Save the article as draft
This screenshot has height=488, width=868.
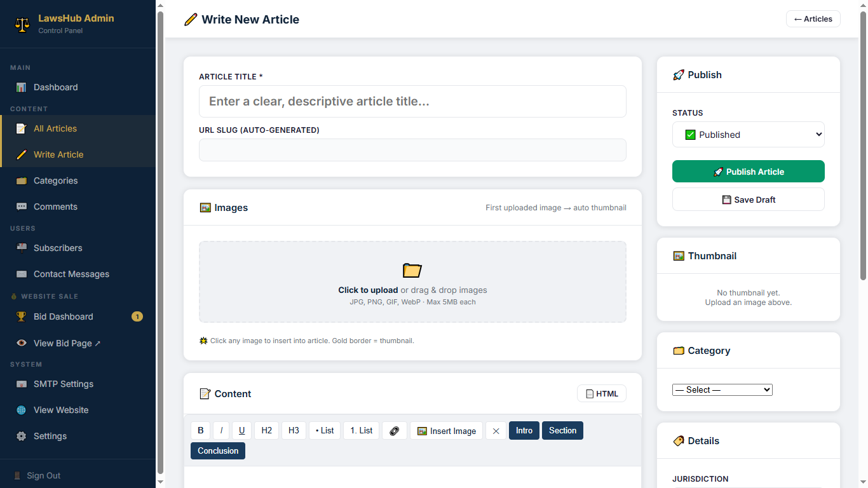click(x=748, y=200)
